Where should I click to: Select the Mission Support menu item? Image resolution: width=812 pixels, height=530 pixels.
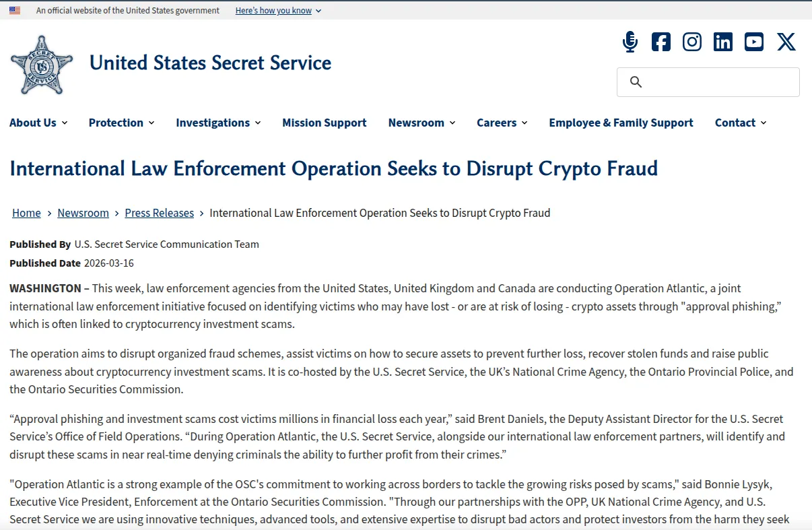click(x=324, y=123)
